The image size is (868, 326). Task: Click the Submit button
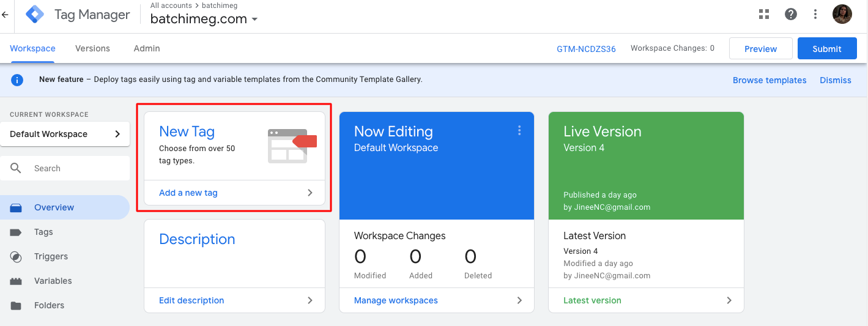[x=827, y=49]
